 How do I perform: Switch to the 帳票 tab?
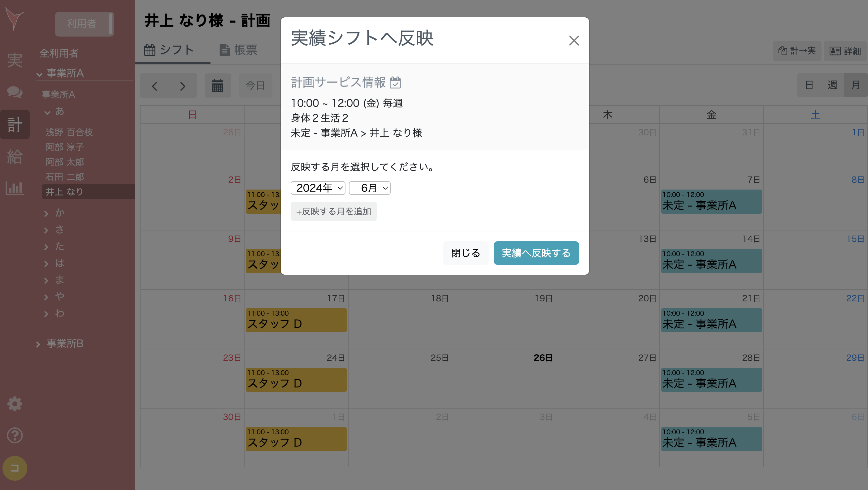[238, 50]
